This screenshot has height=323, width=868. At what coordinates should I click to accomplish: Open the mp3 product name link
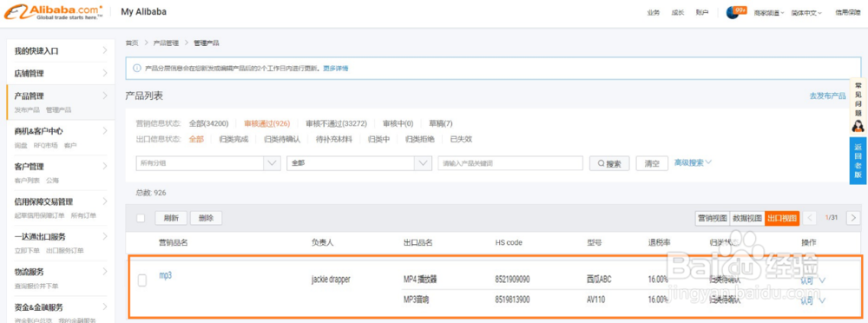click(165, 274)
